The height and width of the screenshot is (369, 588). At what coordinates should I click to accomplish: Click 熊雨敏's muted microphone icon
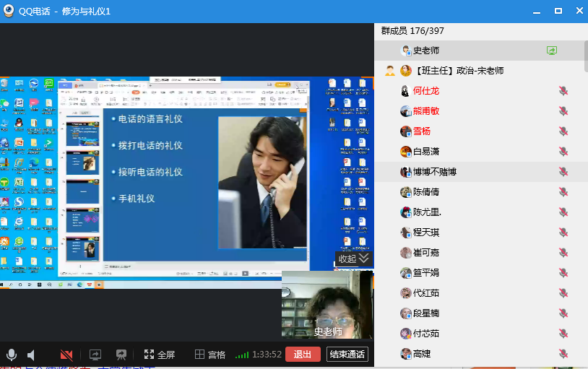[563, 111]
